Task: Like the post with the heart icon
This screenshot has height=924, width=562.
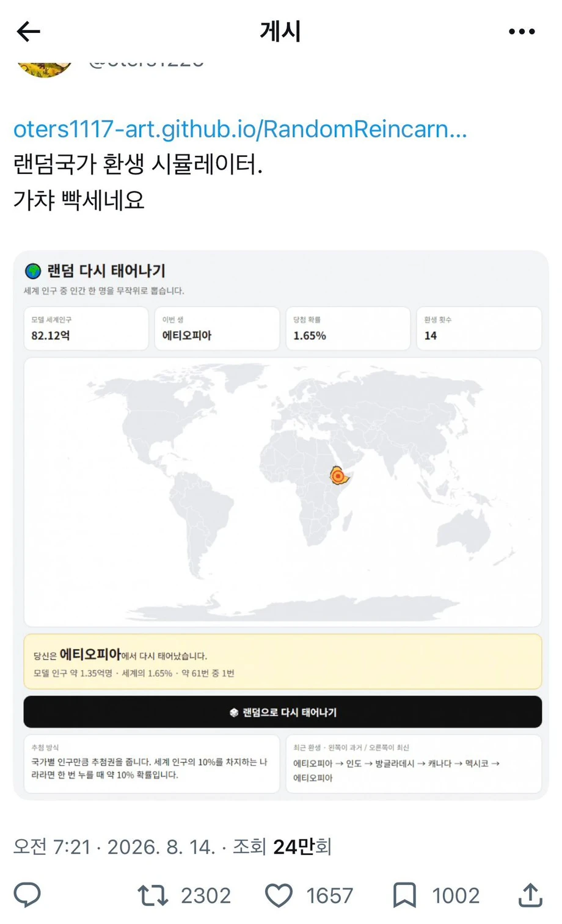Action: [x=279, y=895]
